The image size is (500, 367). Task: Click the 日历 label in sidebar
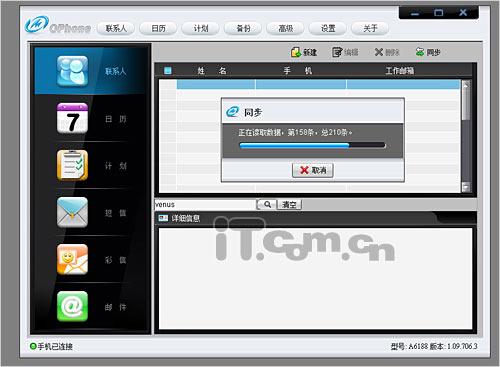[x=116, y=119]
